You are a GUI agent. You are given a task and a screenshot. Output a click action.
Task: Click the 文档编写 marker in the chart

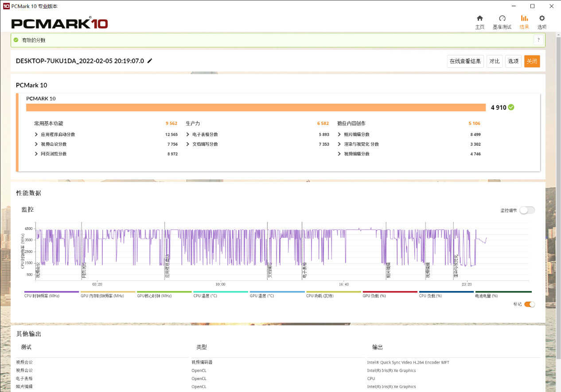click(x=269, y=271)
